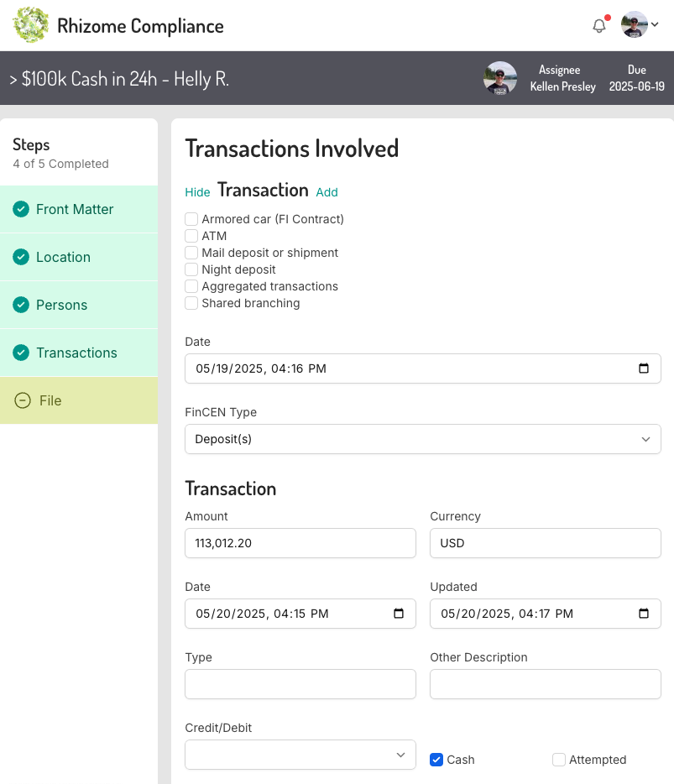Click the Kellen Presley assignee name
674x784 pixels.
click(563, 86)
